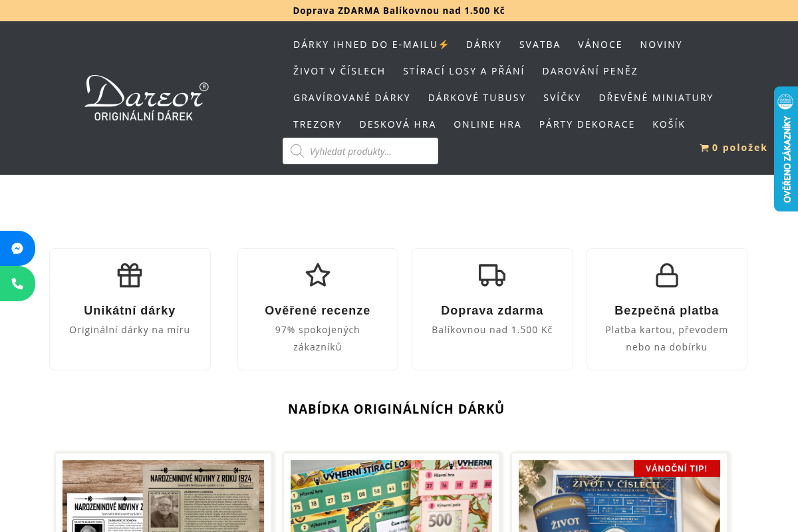Image resolution: width=798 pixels, height=532 pixels.
Task: Click the Vánoční tip! red badge
Action: [x=677, y=469]
